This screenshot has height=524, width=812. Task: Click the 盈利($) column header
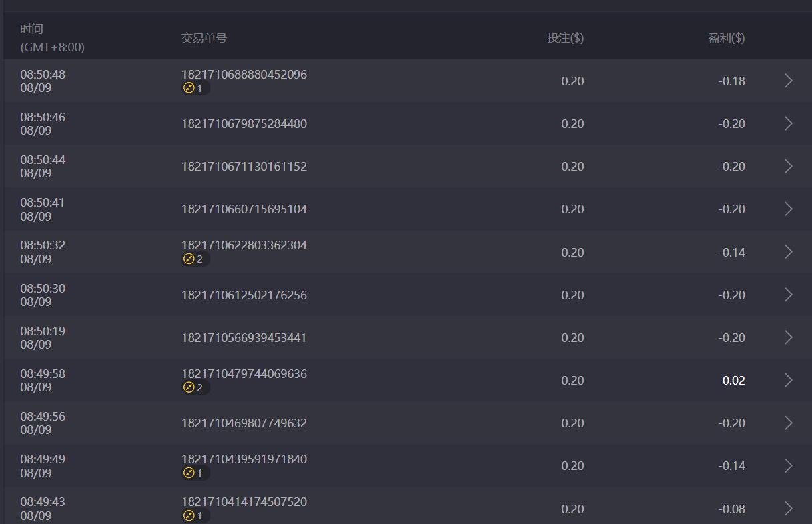[726, 38]
